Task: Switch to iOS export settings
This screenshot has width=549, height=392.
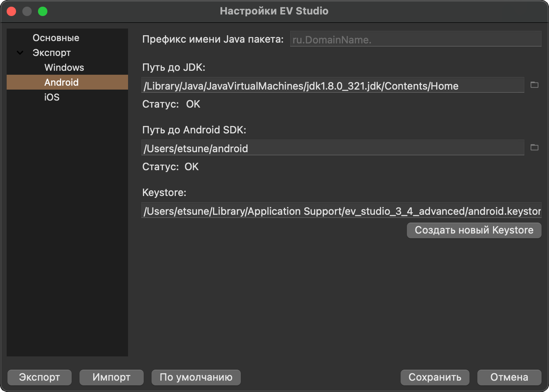Action: (52, 97)
